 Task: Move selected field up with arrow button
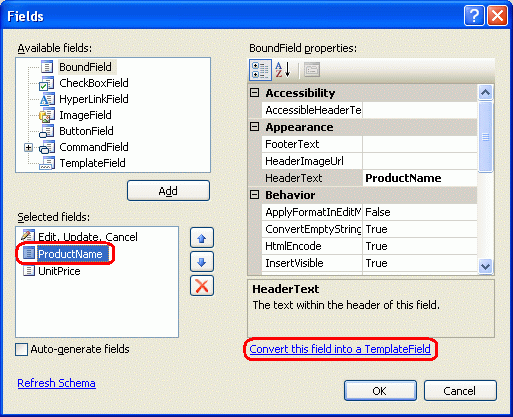tap(202, 238)
